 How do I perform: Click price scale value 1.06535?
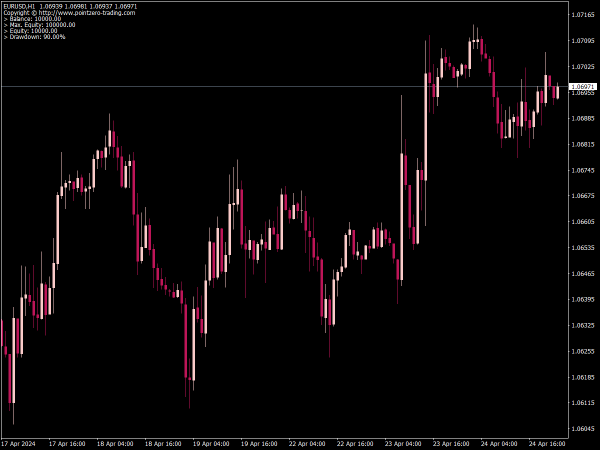(583, 248)
